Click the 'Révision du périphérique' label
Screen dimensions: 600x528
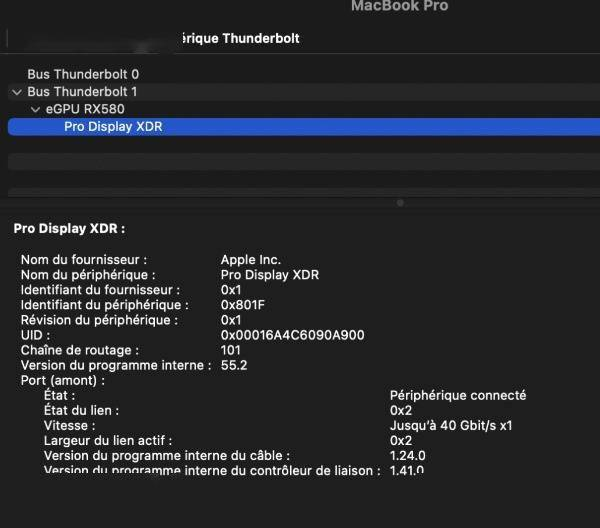click(99, 320)
